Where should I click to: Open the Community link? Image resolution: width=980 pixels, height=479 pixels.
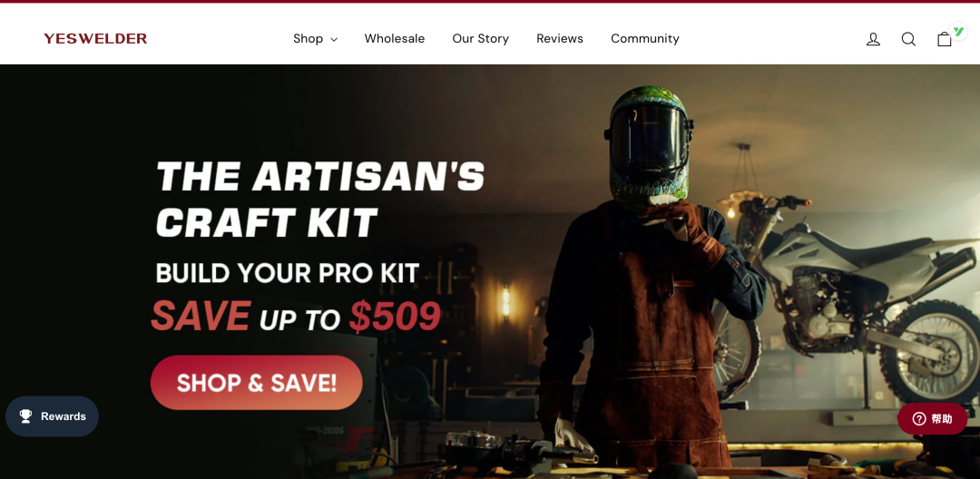[645, 39]
